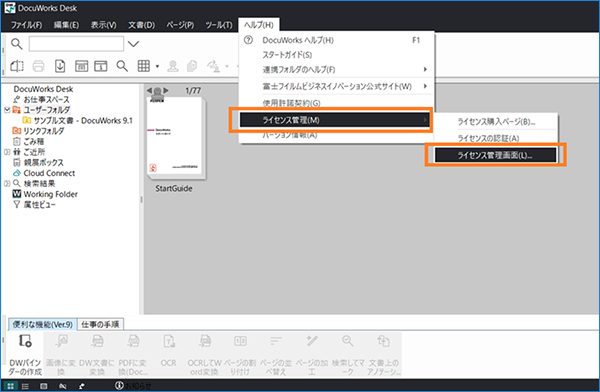Select Cloud Connect in the tree
Viewport: 600px width, 392px height.
point(49,173)
